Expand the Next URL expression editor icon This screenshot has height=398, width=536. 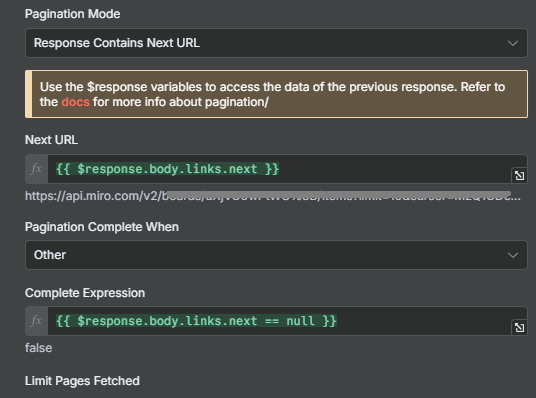(x=520, y=176)
